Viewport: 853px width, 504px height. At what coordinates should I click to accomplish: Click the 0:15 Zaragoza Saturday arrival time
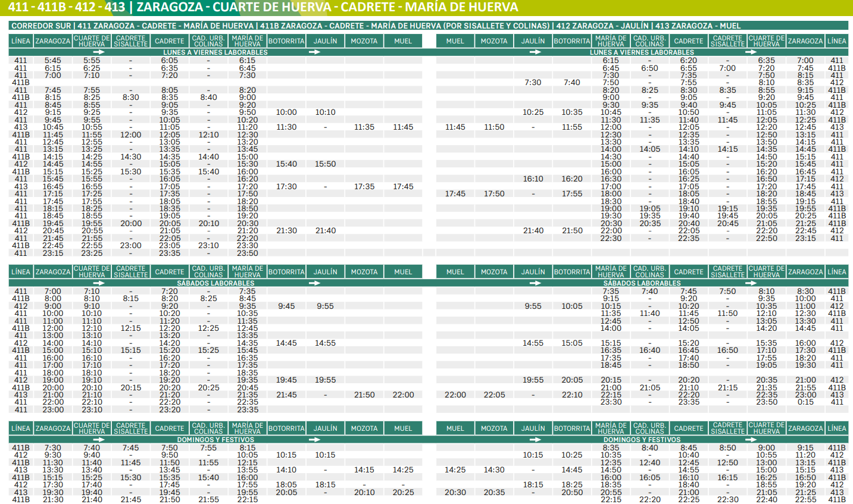805,402
